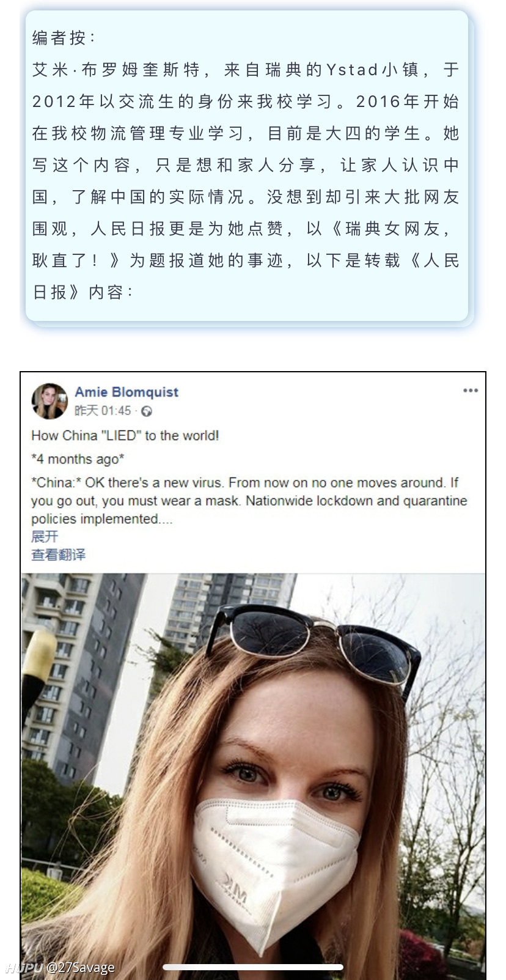Click Amie Blomquist's round profile avatar

click(x=50, y=401)
